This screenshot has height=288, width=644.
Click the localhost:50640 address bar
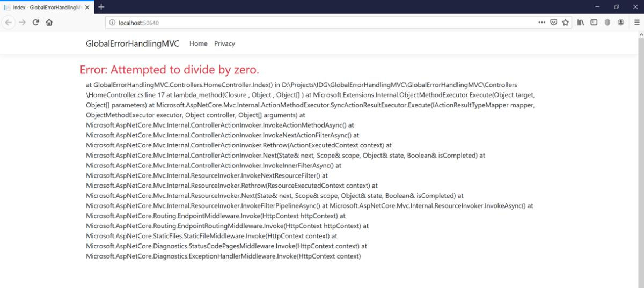pos(322,23)
